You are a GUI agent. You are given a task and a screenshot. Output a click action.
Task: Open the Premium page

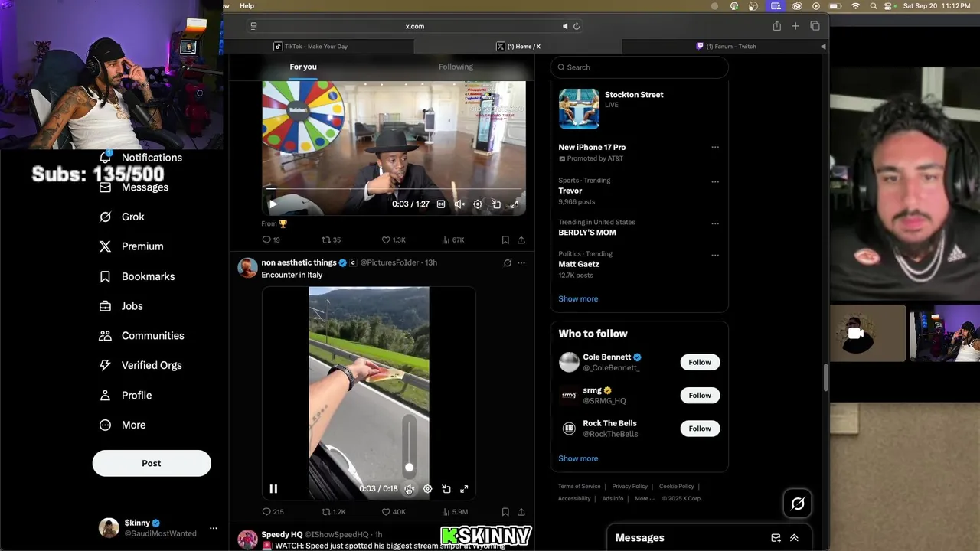click(x=132, y=246)
